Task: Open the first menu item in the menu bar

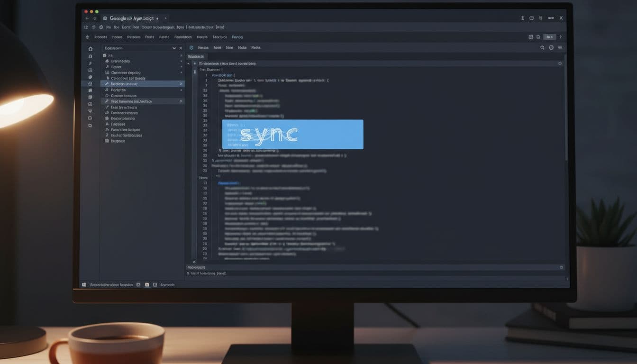Action: (100, 37)
